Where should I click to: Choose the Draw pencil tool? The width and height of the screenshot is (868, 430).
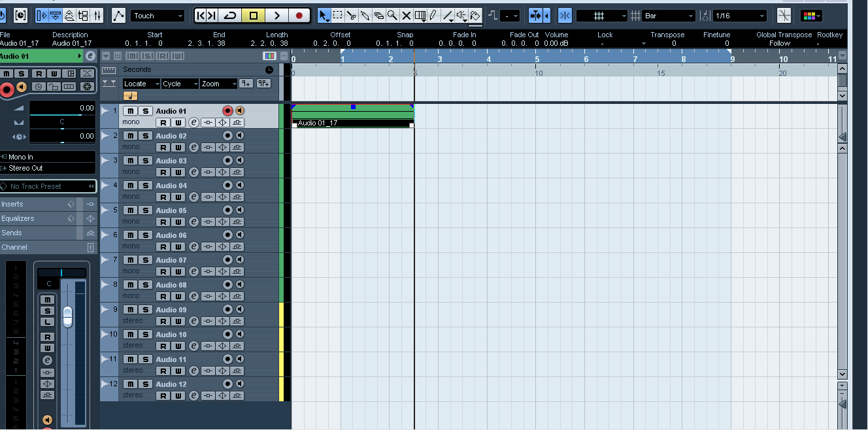433,16
